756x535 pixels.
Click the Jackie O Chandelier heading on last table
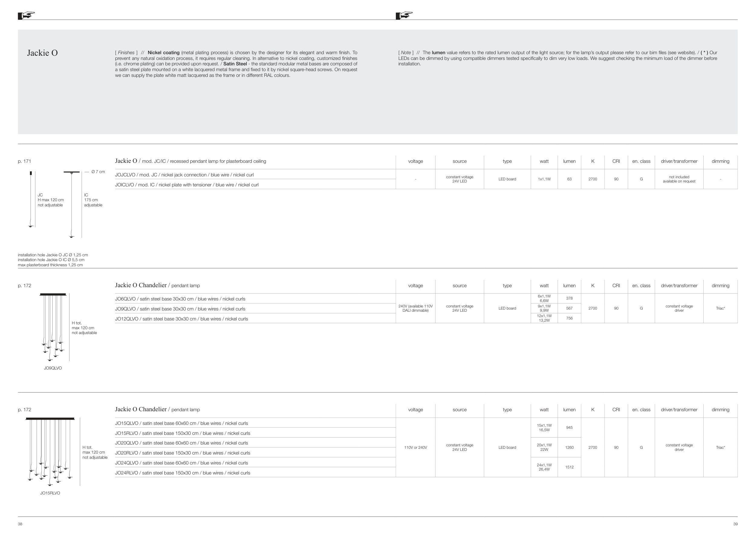pyautogui.click(x=141, y=409)
